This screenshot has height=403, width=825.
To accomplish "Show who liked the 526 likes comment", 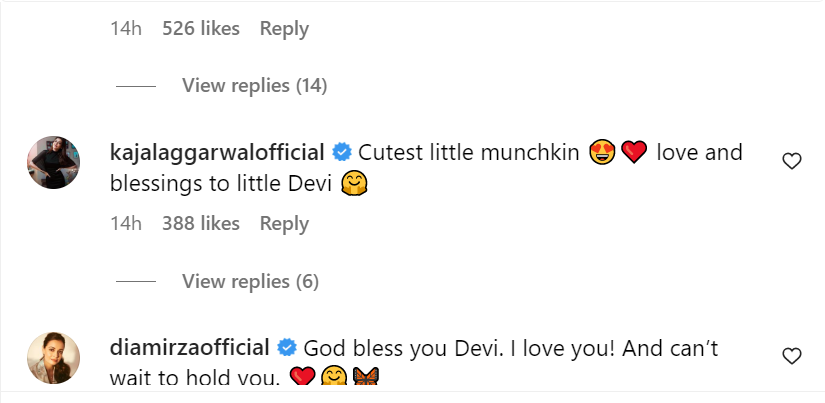I will click(200, 29).
